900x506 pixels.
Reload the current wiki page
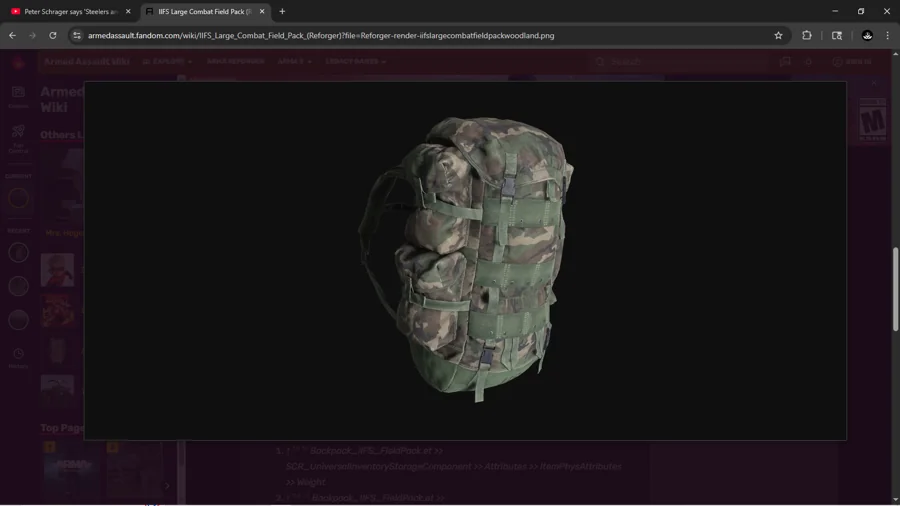pyautogui.click(x=52, y=36)
